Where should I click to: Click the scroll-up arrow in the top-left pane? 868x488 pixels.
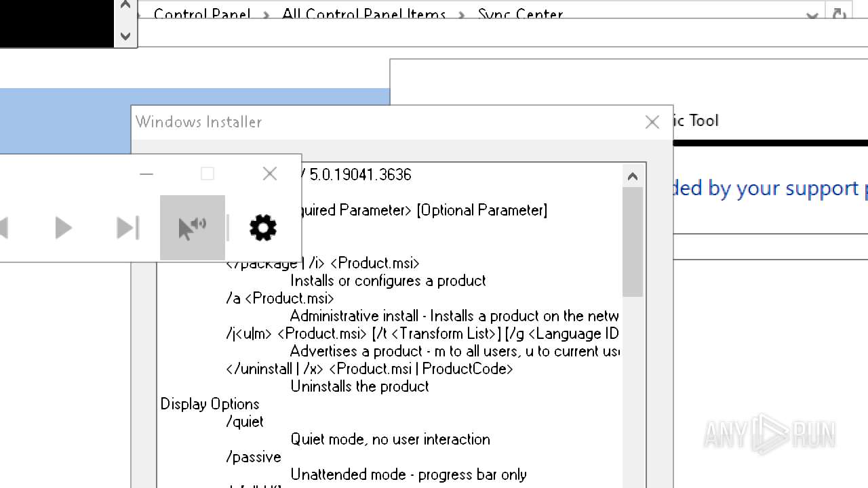click(x=125, y=5)
